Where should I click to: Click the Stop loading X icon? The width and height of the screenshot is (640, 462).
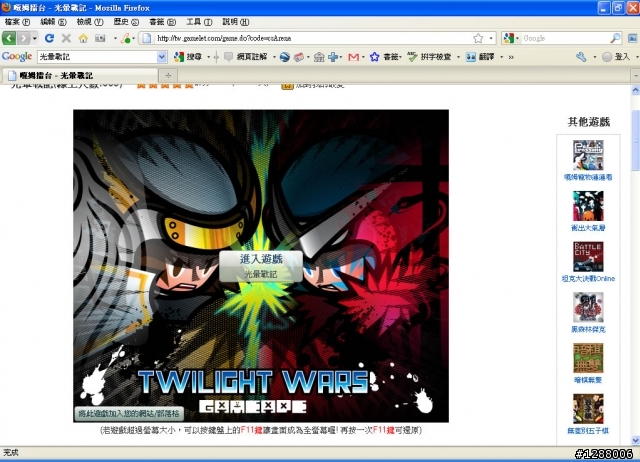[x=66, y=38]
